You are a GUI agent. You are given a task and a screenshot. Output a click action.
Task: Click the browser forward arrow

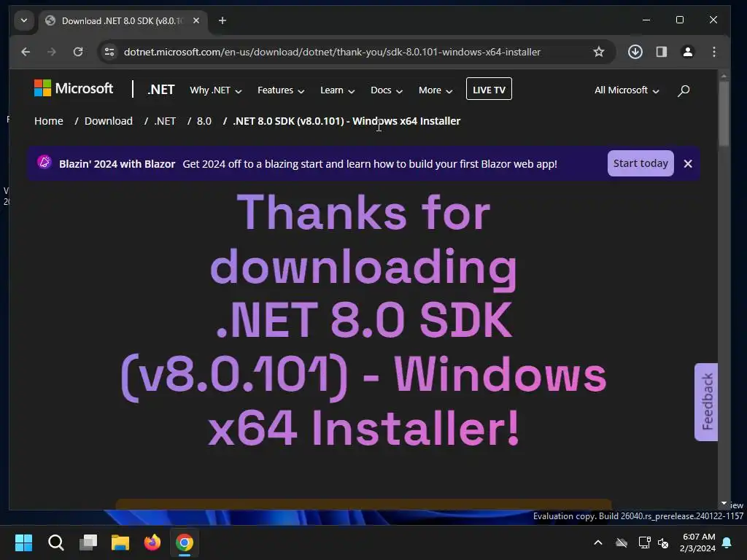pyautogui.click(x=52, y=52)
